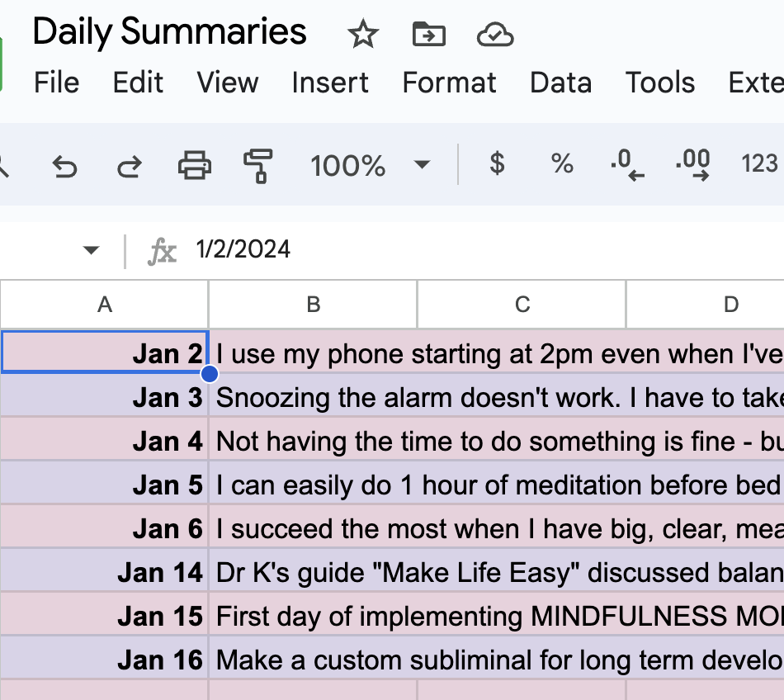Image resolution: width=784 pixels, height=700 pixels.
Task: Click the undo arrow icon
Action: point(64,166)
